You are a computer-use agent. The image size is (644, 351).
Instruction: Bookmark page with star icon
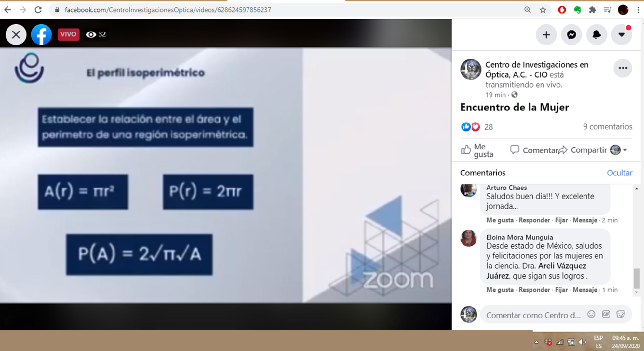pos(543,10)
